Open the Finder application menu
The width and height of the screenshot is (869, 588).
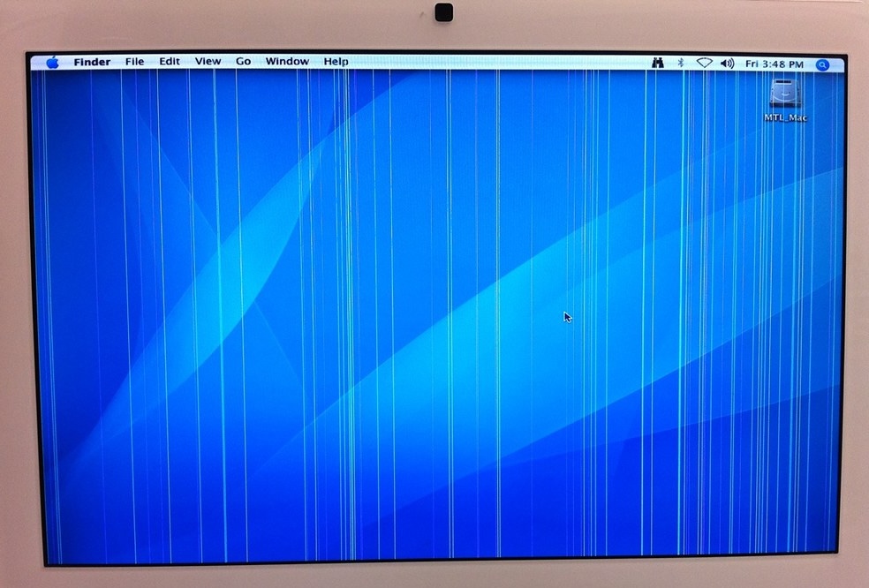[x=92, y=62]
